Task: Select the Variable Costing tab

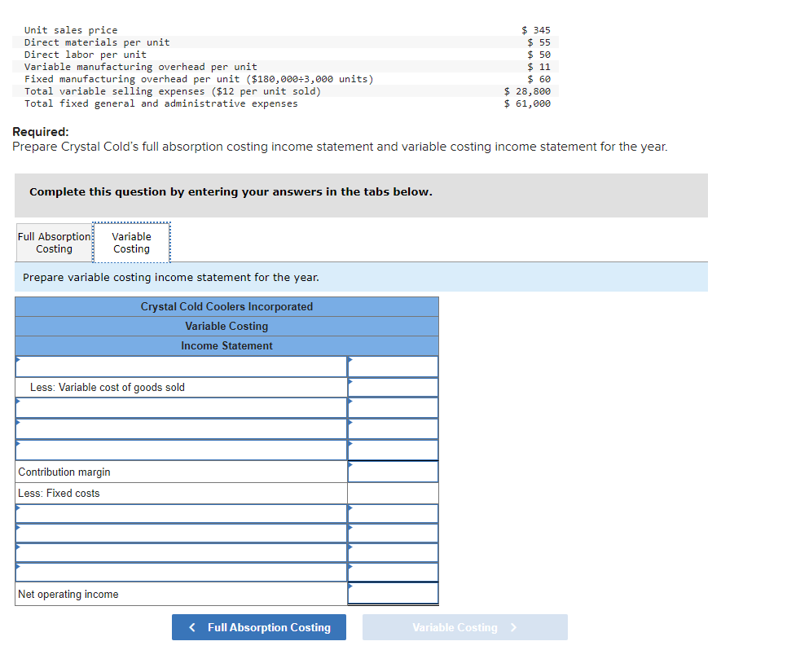Action: click(131, 243)
